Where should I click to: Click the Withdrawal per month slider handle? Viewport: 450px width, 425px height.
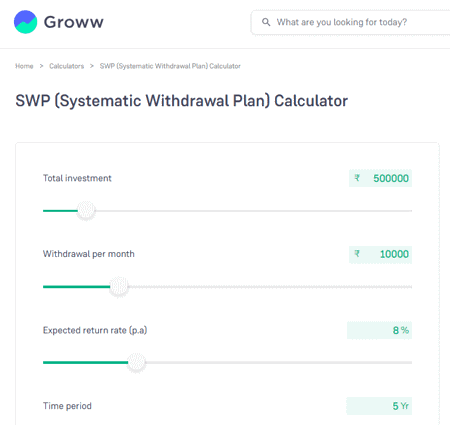(119, 286)
